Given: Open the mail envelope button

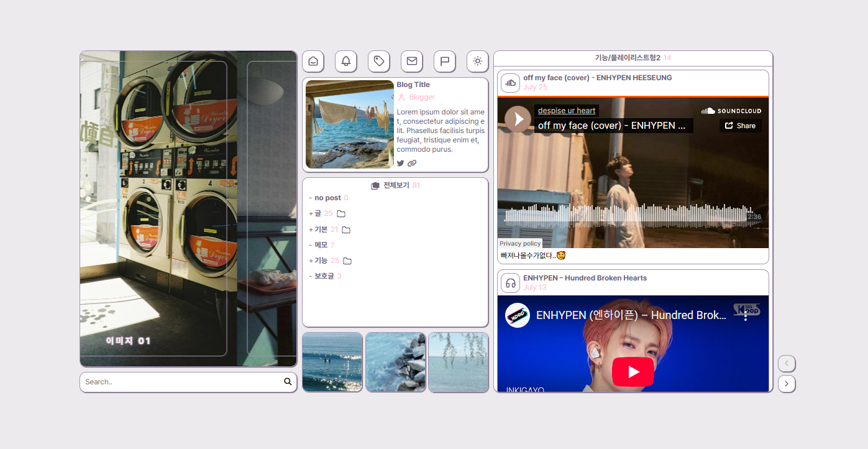Looking at the screenshot, I should coord(412,61).
